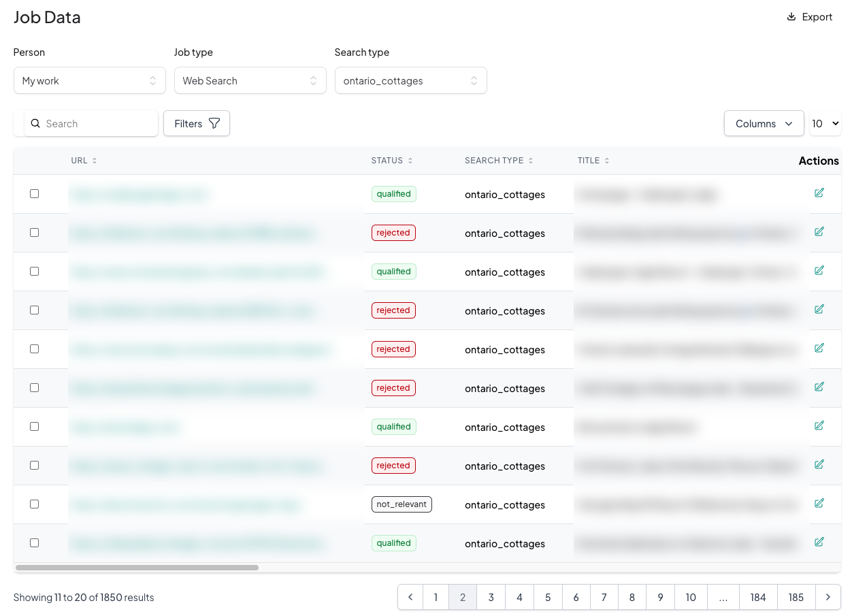Edit the not_relevant row entry
This screenshot has height=616, width=852.
click(x=819, y=503)
